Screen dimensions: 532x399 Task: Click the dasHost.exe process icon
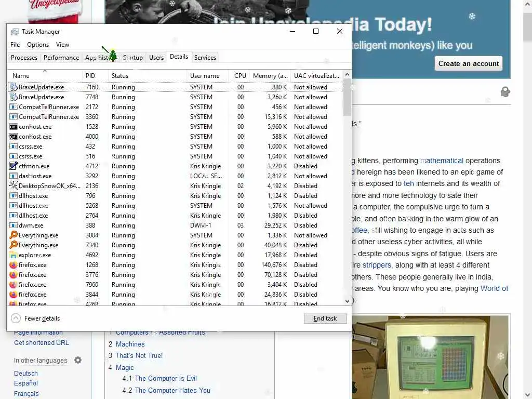[14, 176]
